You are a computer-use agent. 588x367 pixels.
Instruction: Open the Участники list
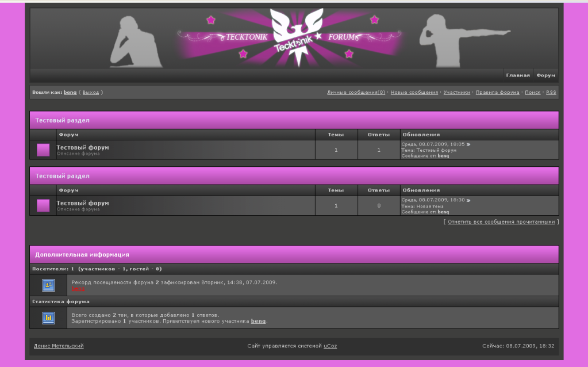pyautogui.click(x=457, y=92)
